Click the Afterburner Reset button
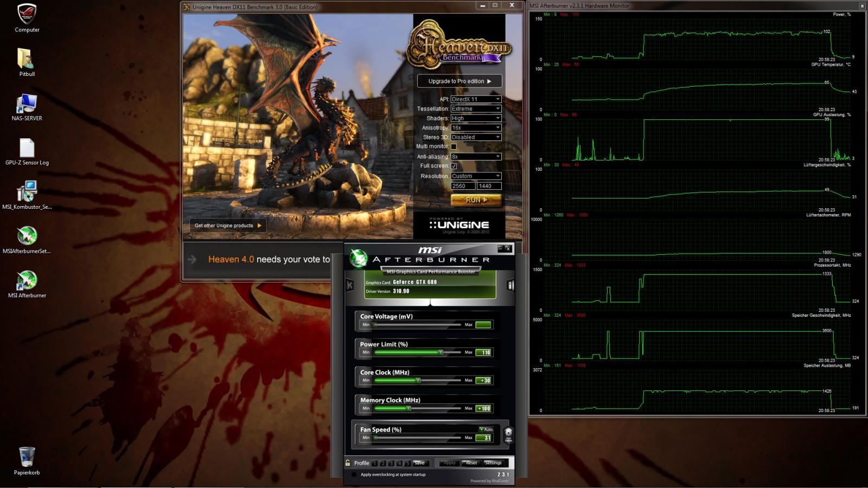 tap(471, 463)
